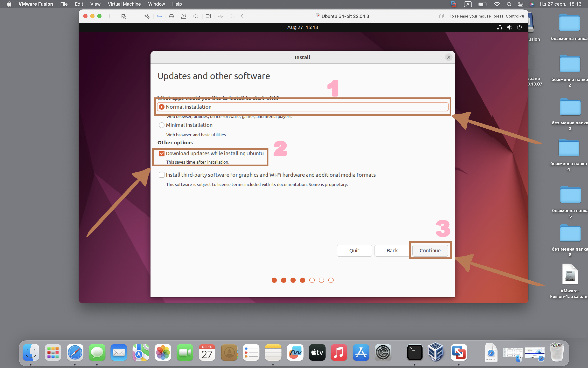Click the VMware Fusion menu bar status icon
The height and width of the screenshot is (368, 588).
click(453, 4)
